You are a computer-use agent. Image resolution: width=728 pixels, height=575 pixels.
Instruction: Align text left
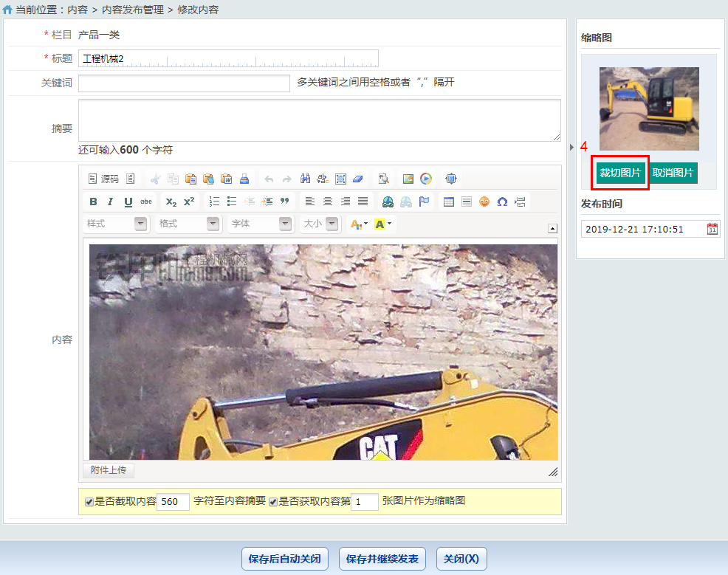[x=309, y=202]
